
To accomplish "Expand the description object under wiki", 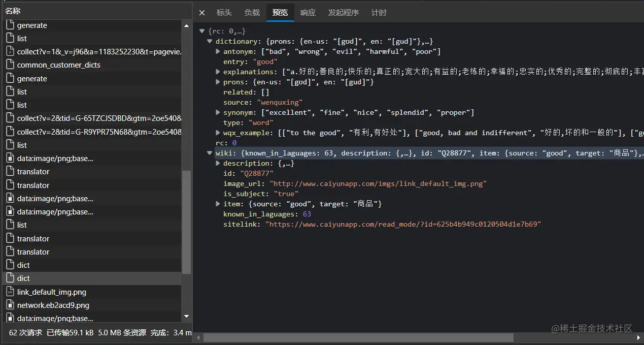I will 218,163.
